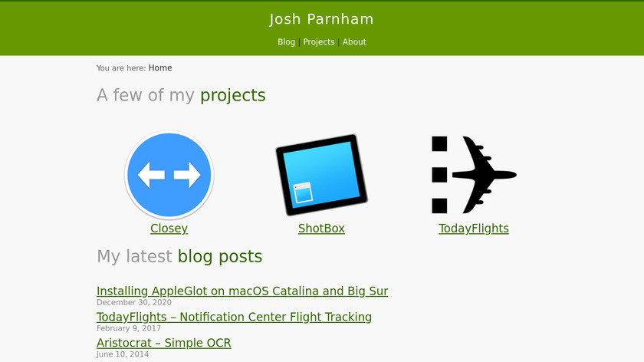
Task: Click the "You are here:" label
Action: (121, 68)
